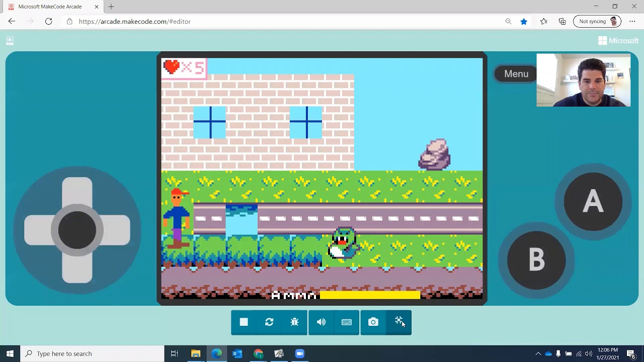644x362 pixels.
Task: Click the taskbar search box
Action: point(92,353)
